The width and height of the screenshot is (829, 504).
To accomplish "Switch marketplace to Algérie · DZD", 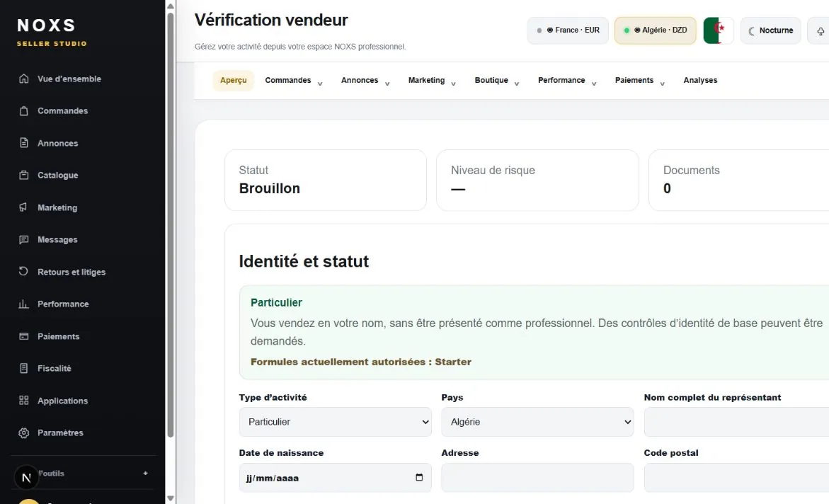I will point(655,30).
